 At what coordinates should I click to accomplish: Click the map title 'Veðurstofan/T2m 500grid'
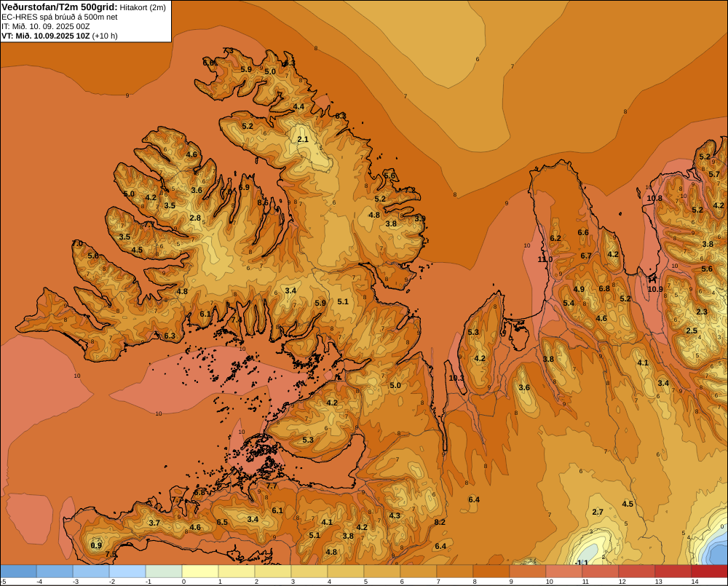[60, 7]
